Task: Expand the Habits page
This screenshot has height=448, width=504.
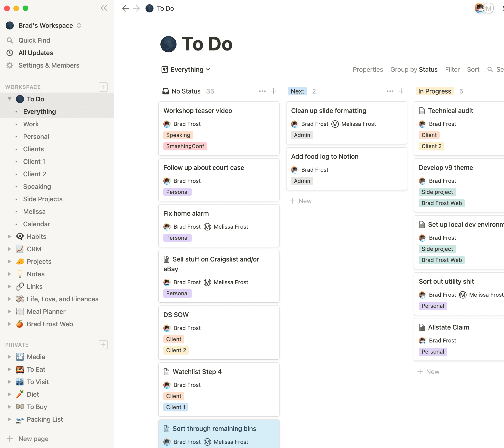Action: [9, 236]
